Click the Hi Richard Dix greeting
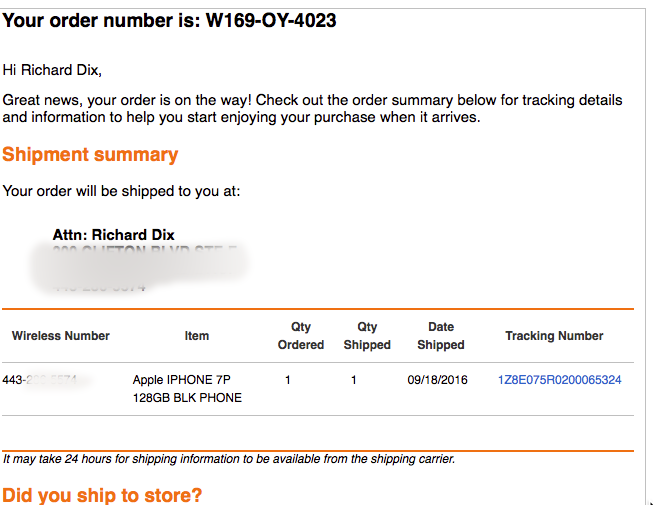The width and height of the screenshot is (653, 505). point(52,70)
